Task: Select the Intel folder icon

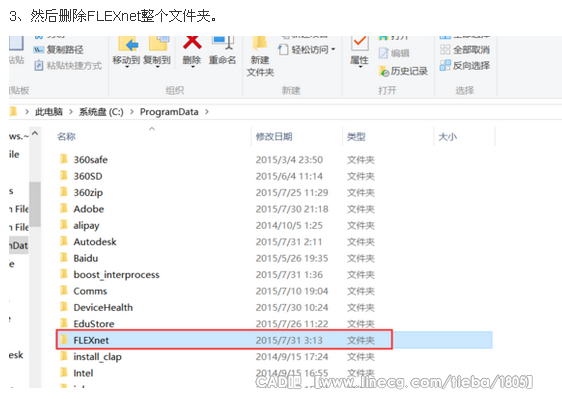Action: click(x=64, y=373)
